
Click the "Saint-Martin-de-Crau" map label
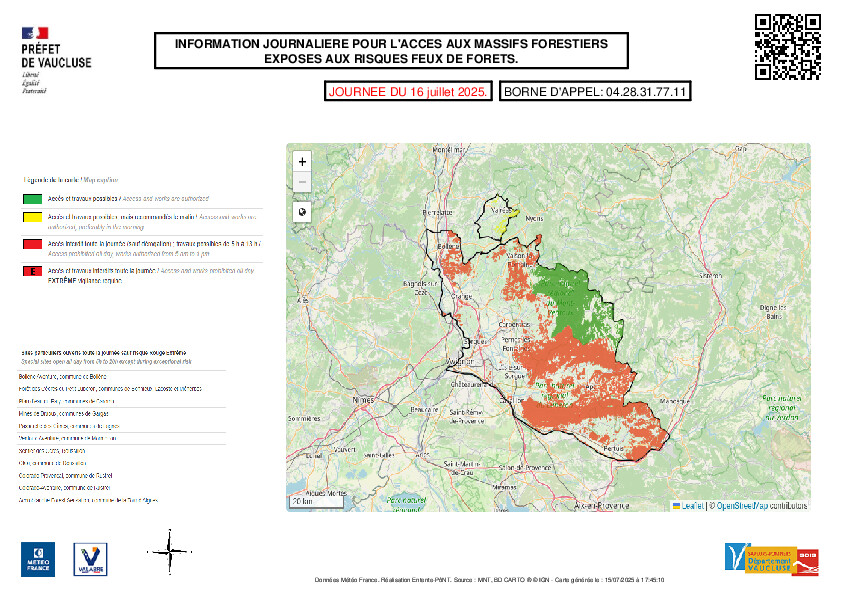point(462,468)
